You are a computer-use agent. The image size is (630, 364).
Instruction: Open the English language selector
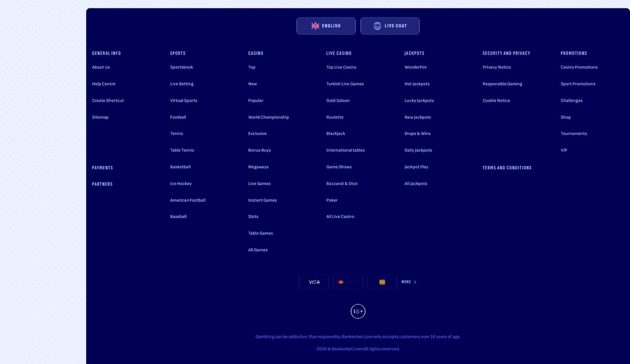point(326,26)
